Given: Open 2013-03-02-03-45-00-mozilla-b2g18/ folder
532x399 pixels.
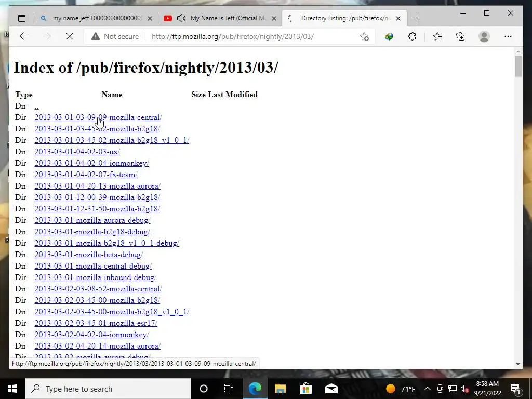Looking at the screenshot, I should [97, 300].
